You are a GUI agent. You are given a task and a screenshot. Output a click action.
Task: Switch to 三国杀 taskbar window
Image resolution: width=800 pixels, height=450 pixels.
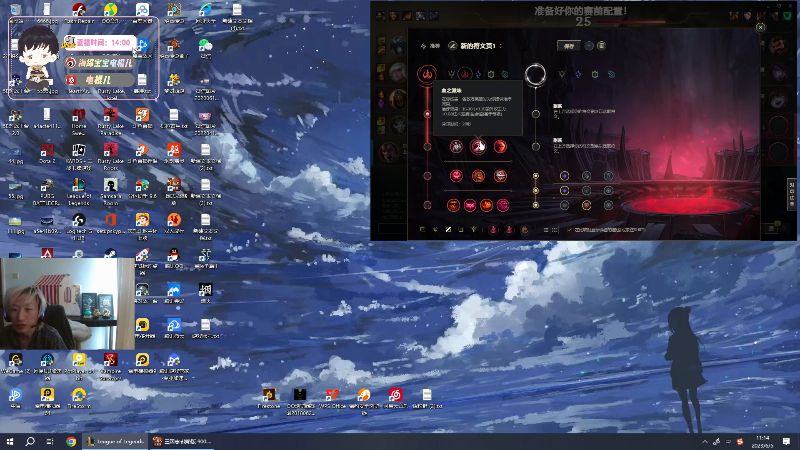[182, 441]
